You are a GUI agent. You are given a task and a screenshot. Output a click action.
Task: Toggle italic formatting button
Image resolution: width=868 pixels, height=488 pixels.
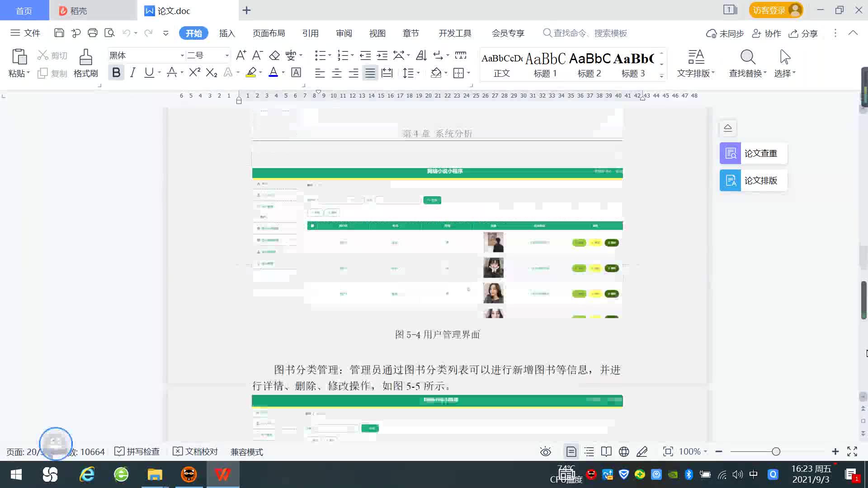click(x=132, y=72)
